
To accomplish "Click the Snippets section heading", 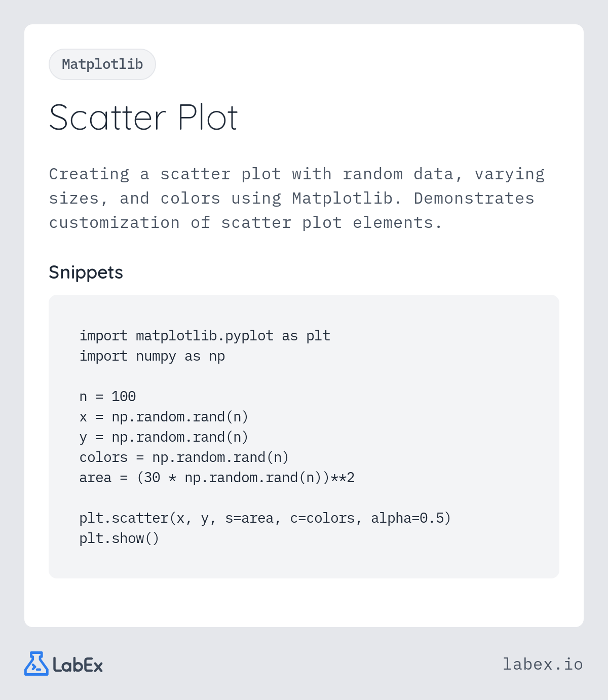I will click(86, 273).
